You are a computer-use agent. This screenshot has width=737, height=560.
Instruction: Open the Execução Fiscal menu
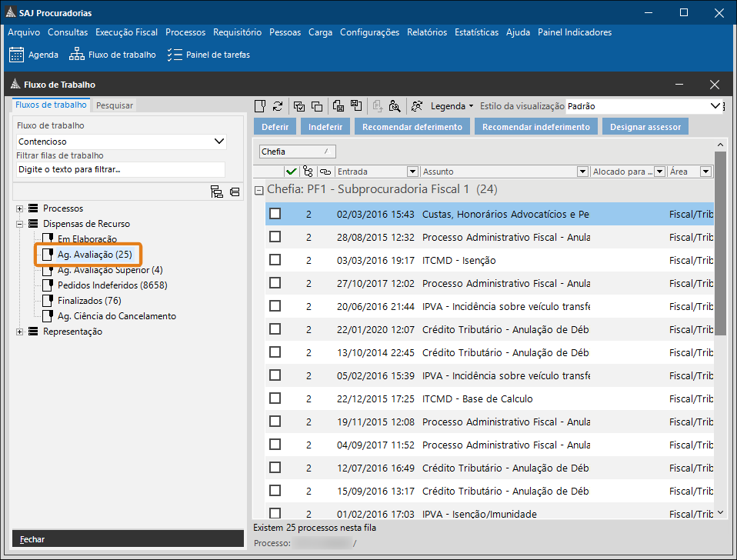point(126,32)
